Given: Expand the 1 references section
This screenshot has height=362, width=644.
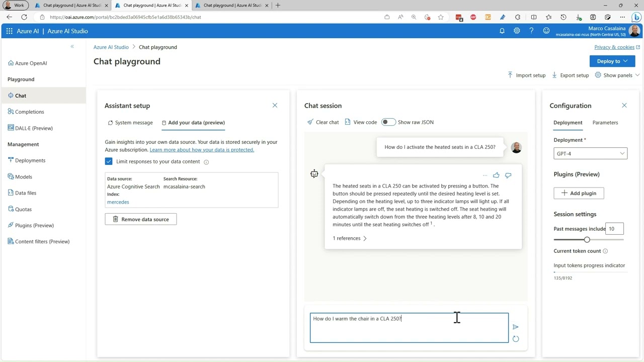Looking at the screenshot, I should pyautogui.click(x=350, y=238).
